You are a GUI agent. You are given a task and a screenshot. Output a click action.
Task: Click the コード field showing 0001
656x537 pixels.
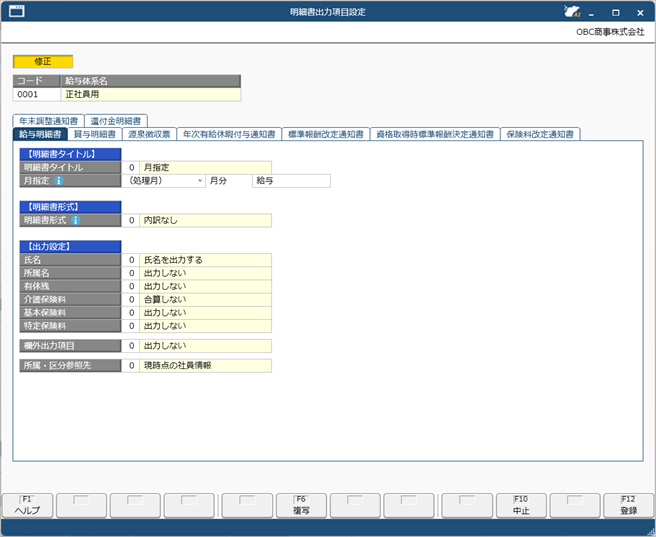tap(37, 94)
